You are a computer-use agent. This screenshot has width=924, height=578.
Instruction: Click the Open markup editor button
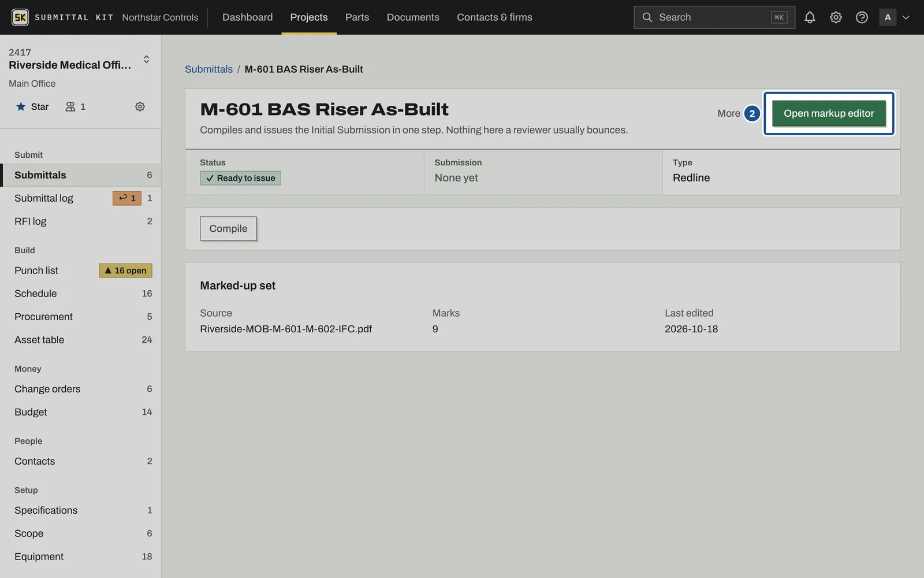click(829, 113)
